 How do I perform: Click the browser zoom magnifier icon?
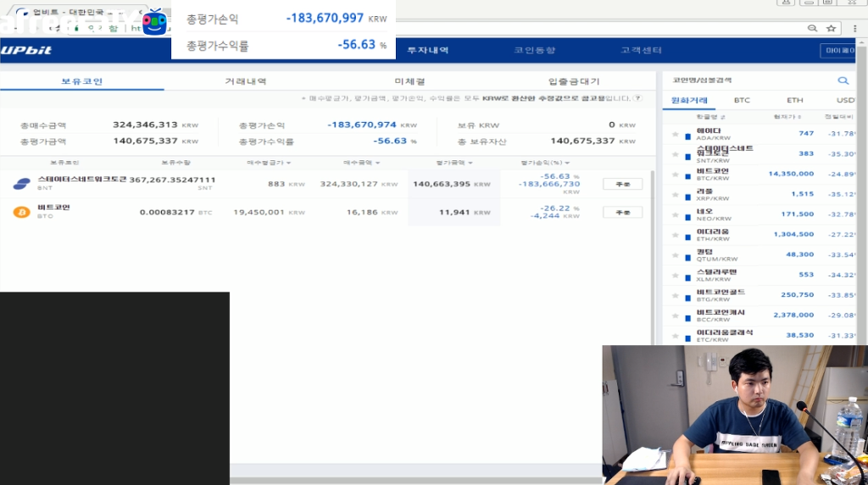click(x=812, y=28)
